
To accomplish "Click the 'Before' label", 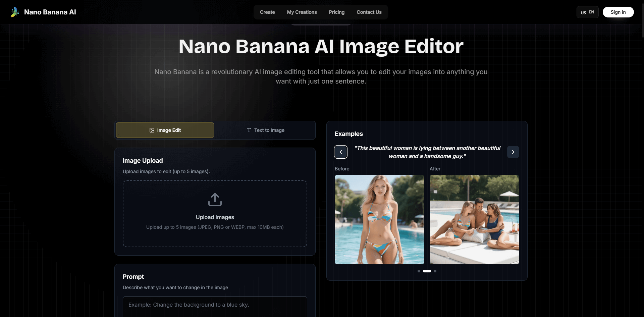I will [342, 169].
